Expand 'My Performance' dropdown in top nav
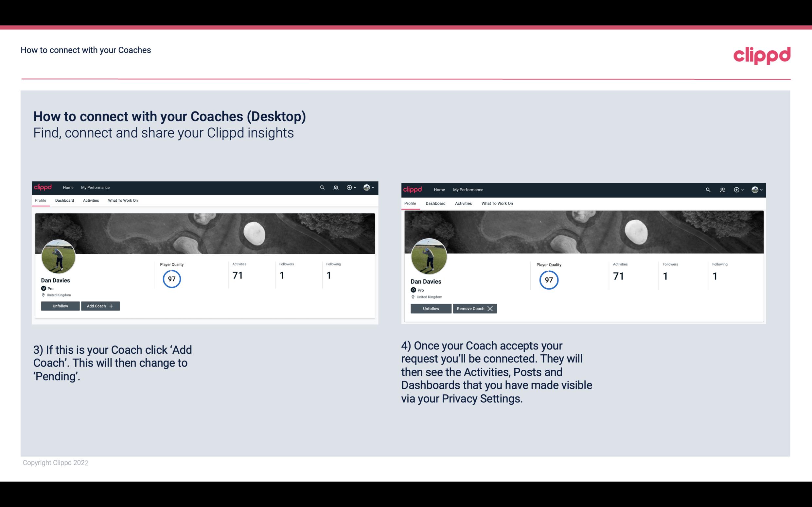The image size is (812, 507). (95, 188)
